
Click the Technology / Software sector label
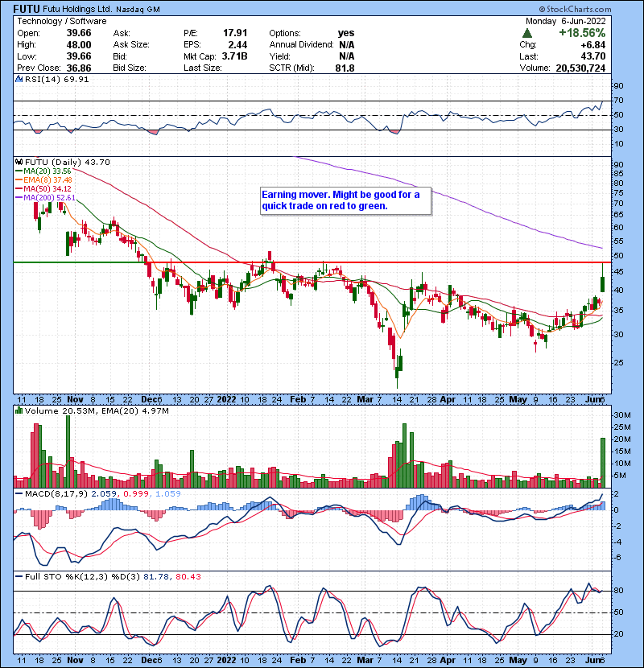point(62,21)
